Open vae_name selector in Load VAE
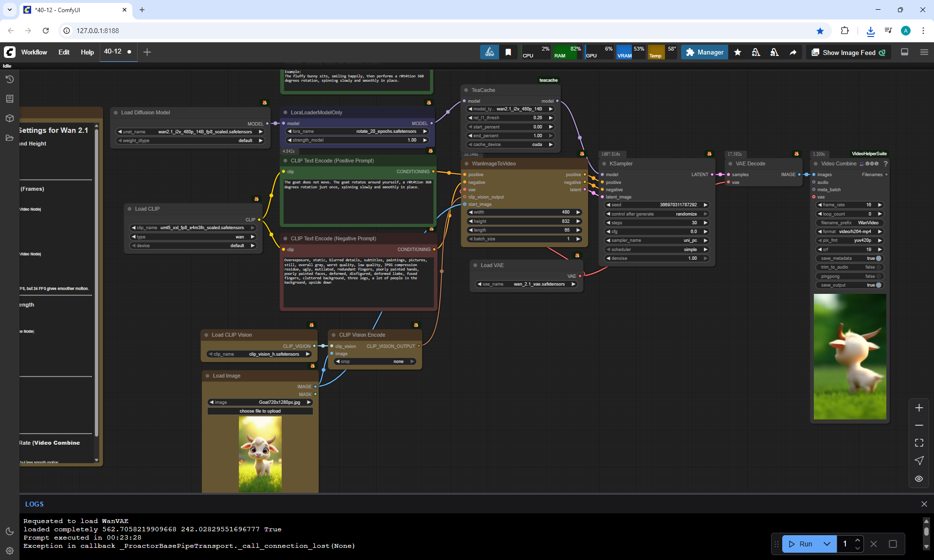The height and width of the screenshot is (560, 934). point(526,284)
